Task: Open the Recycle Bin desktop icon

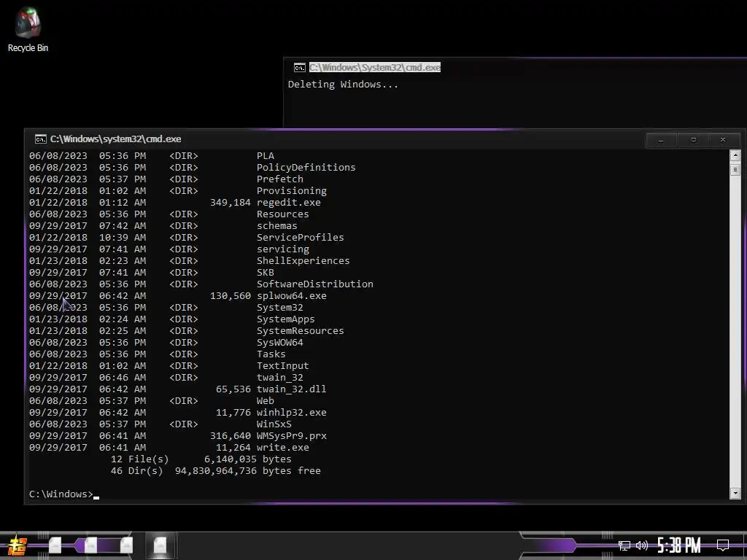Action: [28, 29]
